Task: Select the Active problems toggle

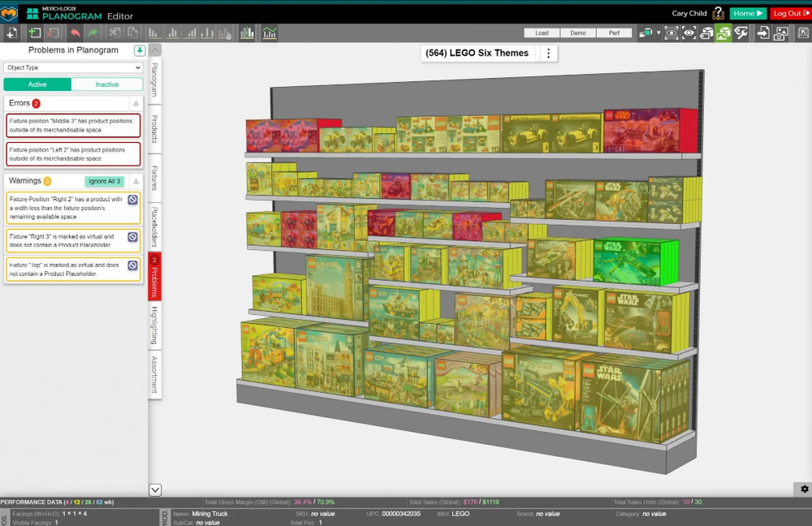Action: point(37,84)
